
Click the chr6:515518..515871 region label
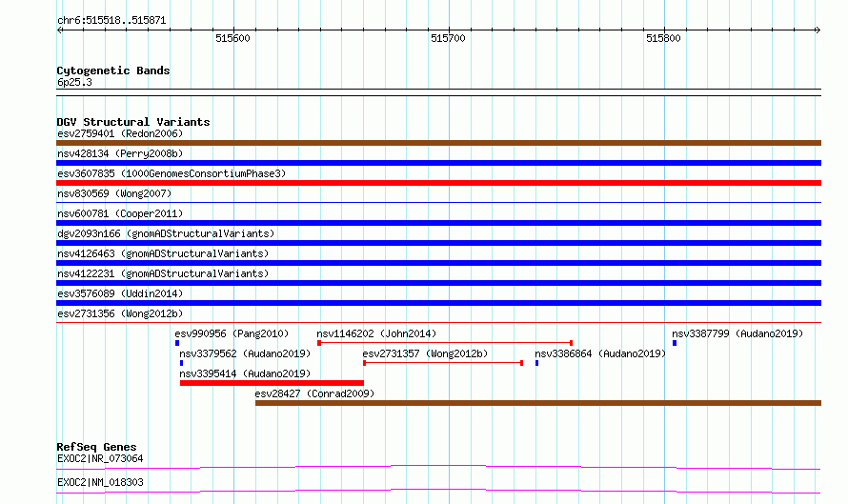pos(111,20)
